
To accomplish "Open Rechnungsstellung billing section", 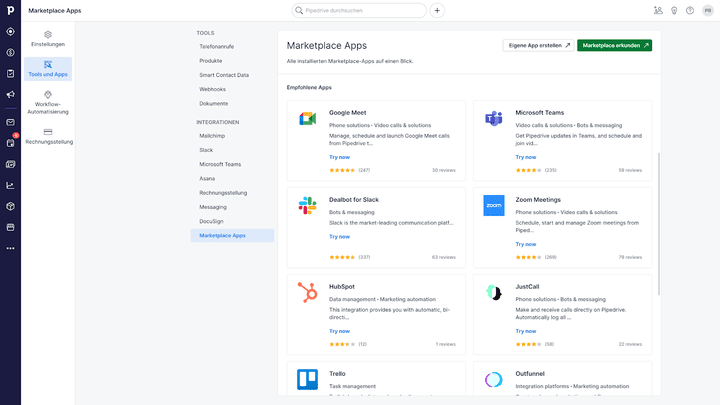I will [49, 136].
